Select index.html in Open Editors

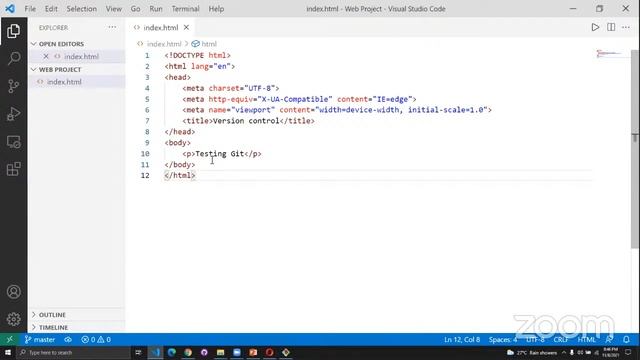tap(77, 56)
